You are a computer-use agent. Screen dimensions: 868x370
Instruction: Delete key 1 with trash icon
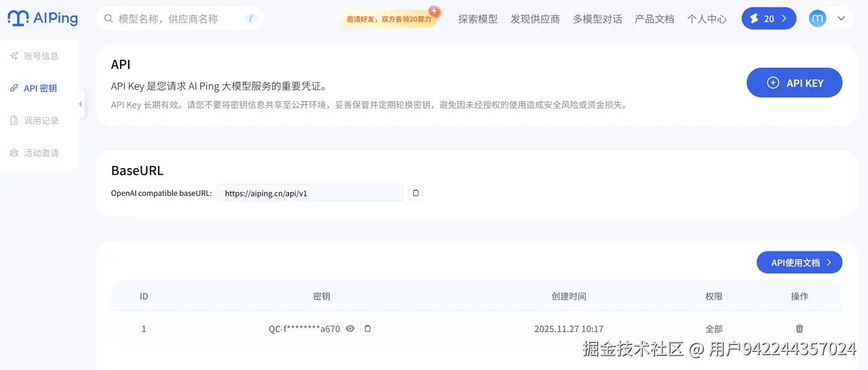[x=800, y=329]
